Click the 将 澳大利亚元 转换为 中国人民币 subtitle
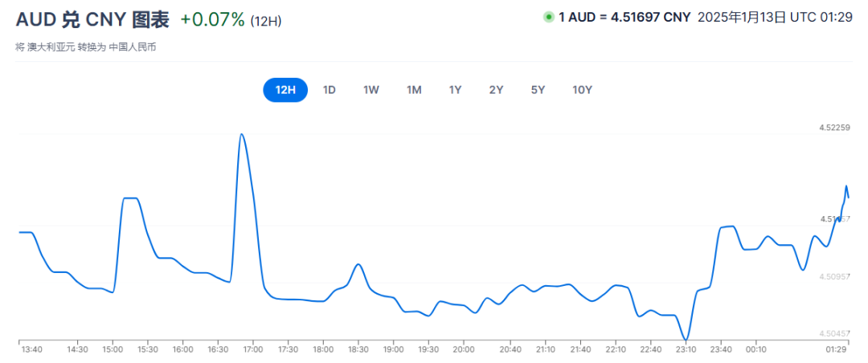This screenshot has width=868, height=363. click(85, 47)
